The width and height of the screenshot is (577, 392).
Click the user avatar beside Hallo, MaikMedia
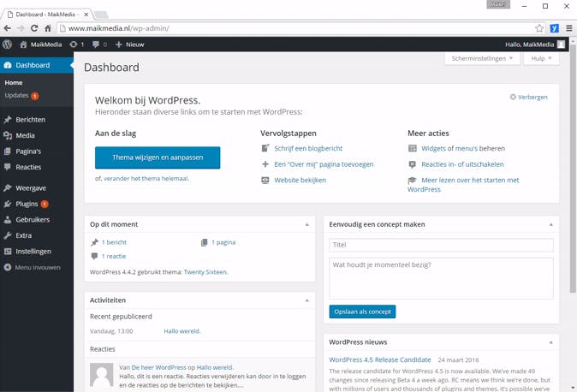[x=561, y=45]
